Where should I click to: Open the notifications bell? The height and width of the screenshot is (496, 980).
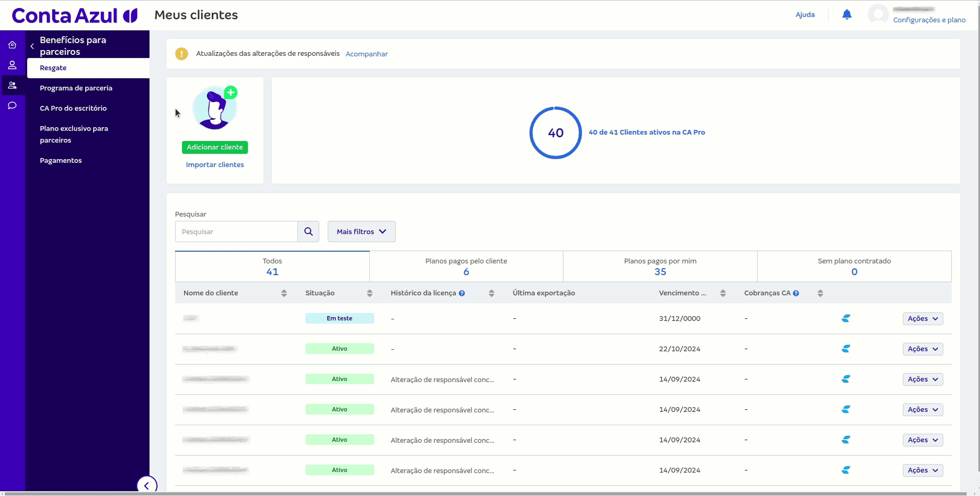coord(847,14)
